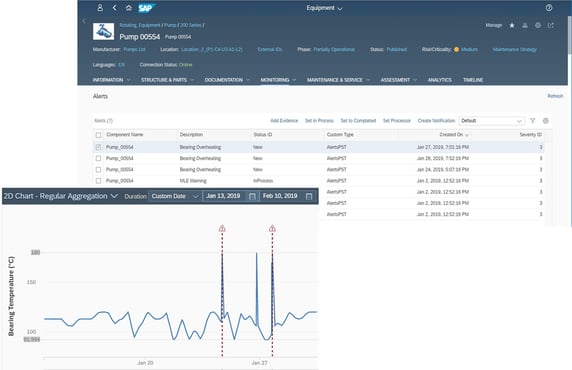
Task: Expand the DOCUMENTATION tab chevron
Action: [248, 80]
